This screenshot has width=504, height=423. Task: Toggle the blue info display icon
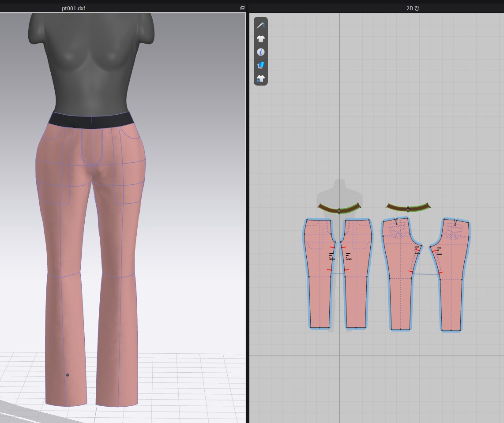[x=260, y=52]
